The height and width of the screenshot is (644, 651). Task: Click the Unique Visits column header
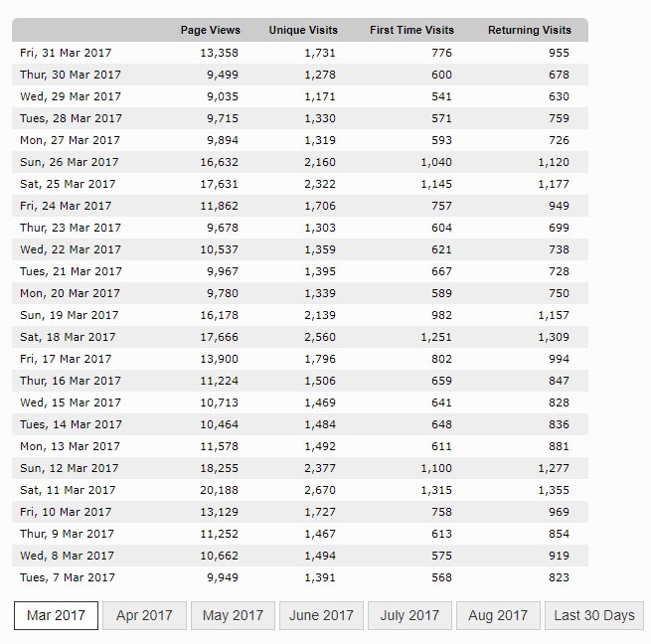coord(303,30)
